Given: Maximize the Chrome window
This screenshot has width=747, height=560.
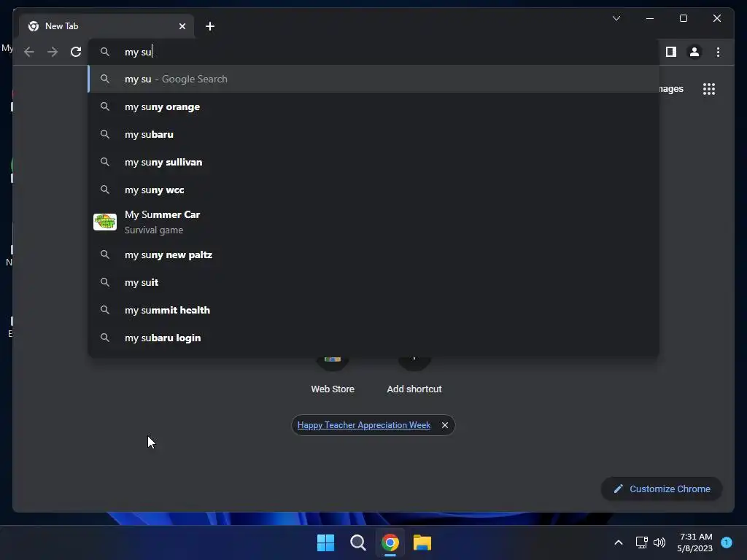Looking at the screenshot, I should [x=683, y=18].
